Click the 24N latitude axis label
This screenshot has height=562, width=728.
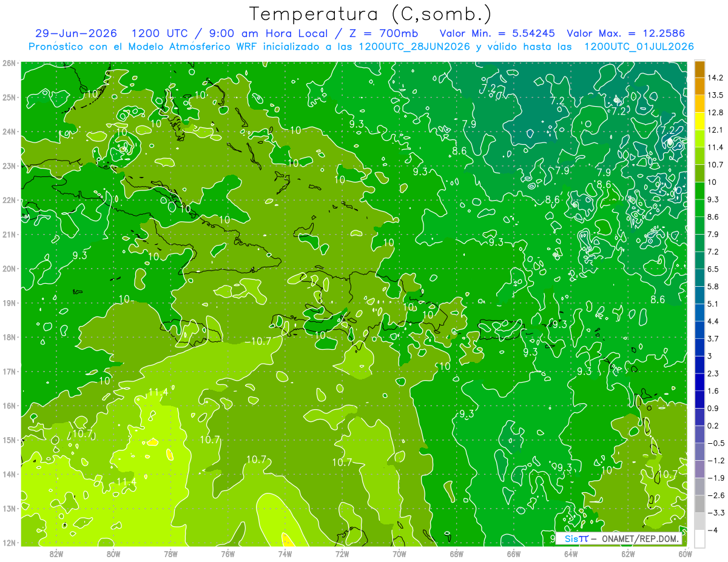(10, 132)
